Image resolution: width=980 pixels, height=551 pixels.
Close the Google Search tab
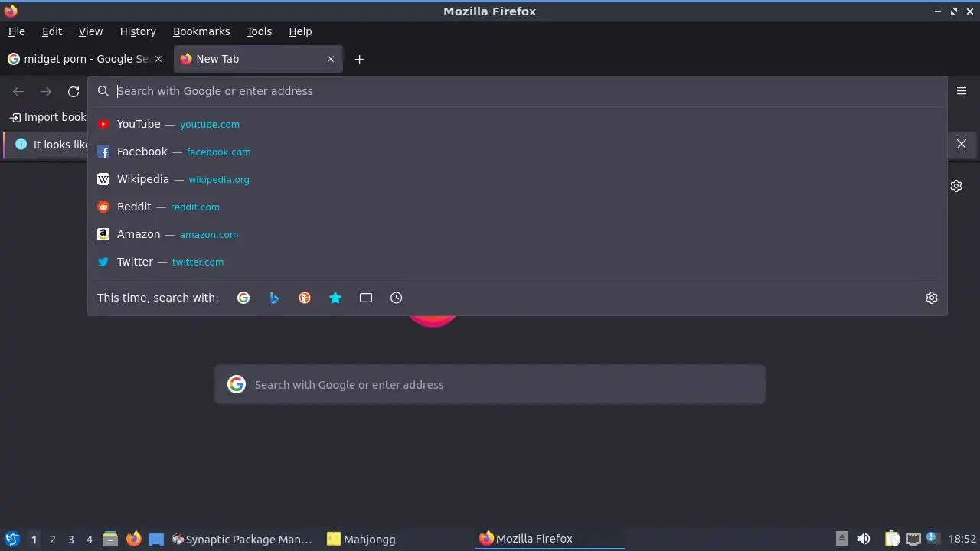pos(158,59)
